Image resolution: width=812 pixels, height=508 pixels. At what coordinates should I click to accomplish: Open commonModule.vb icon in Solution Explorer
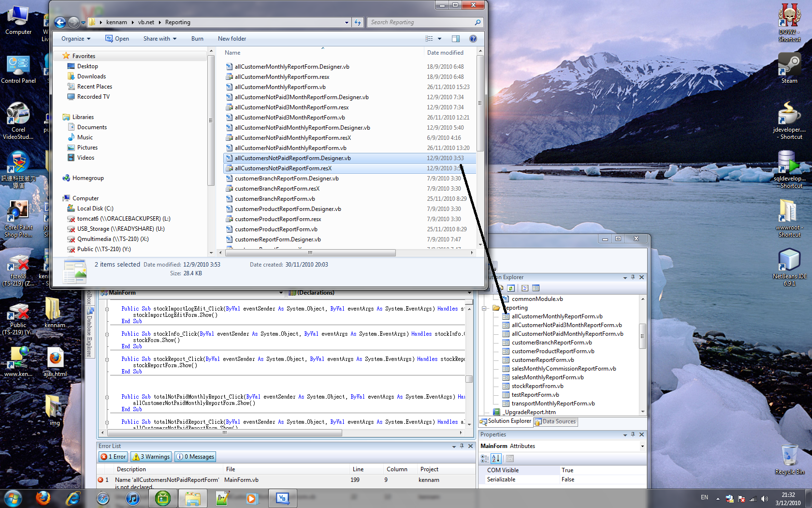(505, 299)
